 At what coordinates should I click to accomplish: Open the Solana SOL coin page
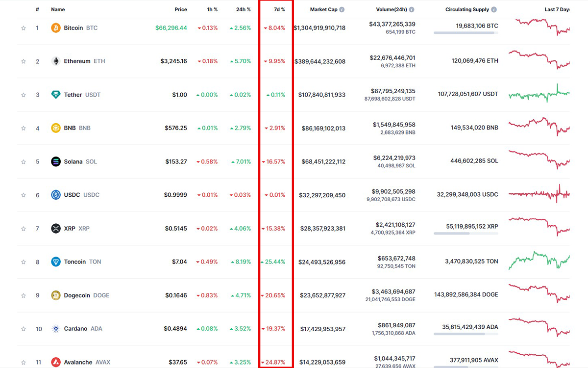[x=80, y=161]
